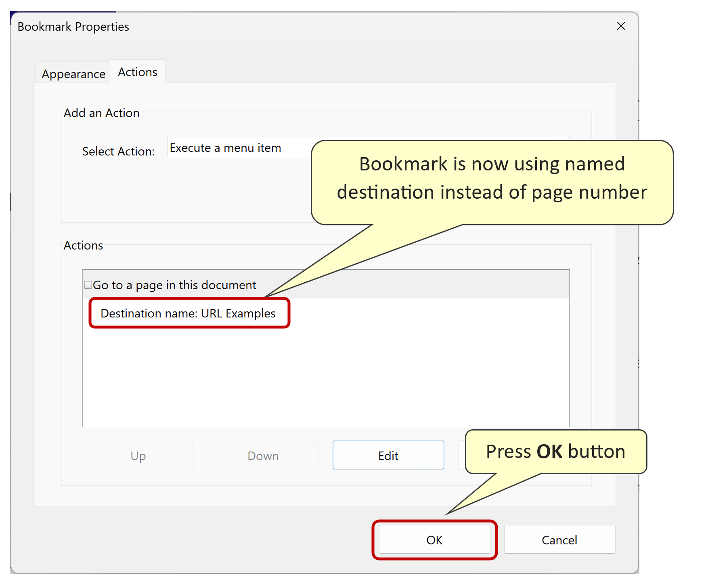Click the Add an Action group heading
Viewport: 710px width, 588px height.
tap(101, 113)
